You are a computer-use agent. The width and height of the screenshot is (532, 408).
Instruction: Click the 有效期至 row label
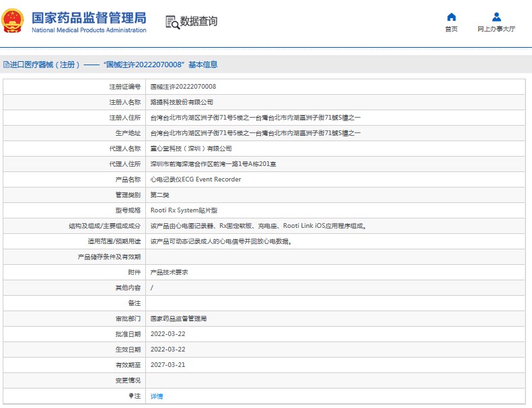(128, 365)
